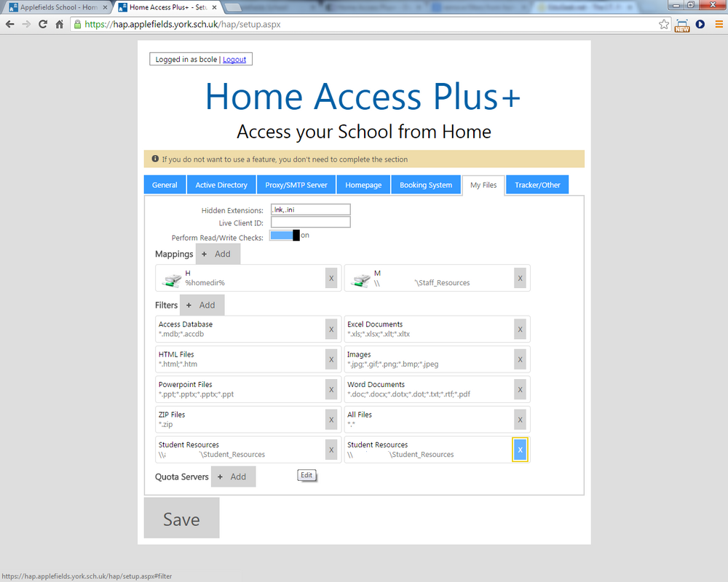The height and width of the screenshot is (582, 728).
Task: Select the HTML Files filter entry
Action: pos(248,359)
